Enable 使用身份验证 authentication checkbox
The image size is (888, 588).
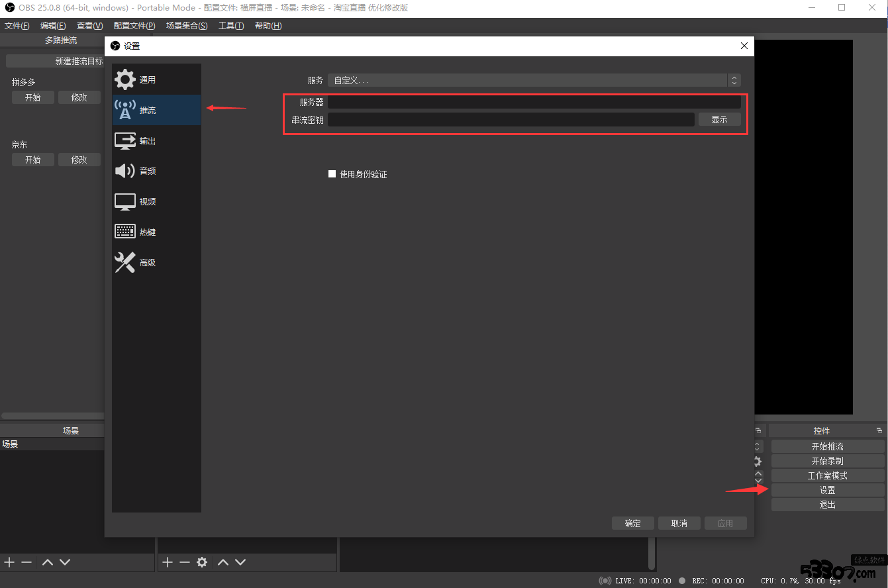(x=332, y=174)
